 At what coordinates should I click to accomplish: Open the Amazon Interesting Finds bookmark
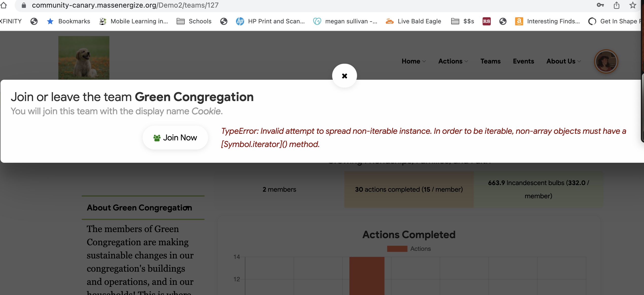[x=547, y=21]
